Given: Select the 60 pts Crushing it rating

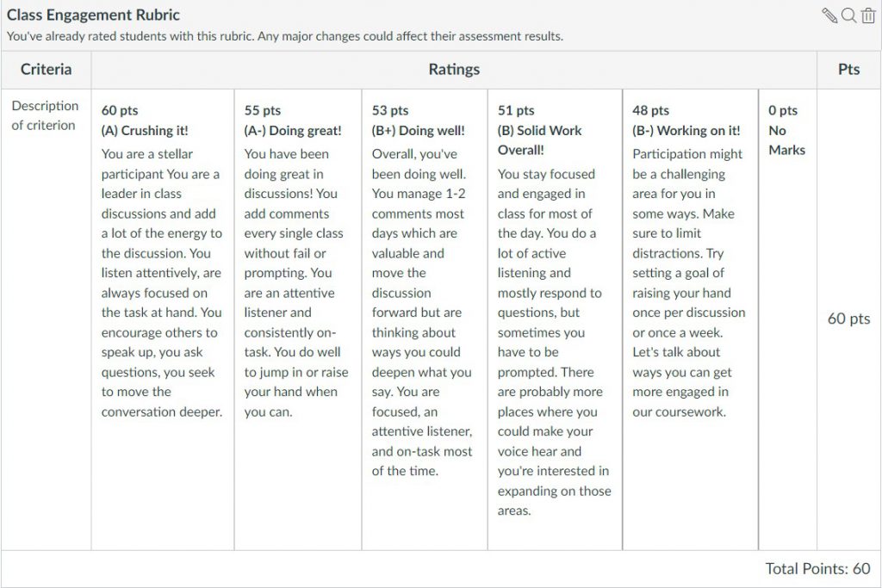Looking at the screenshot, I should [163, 319].
